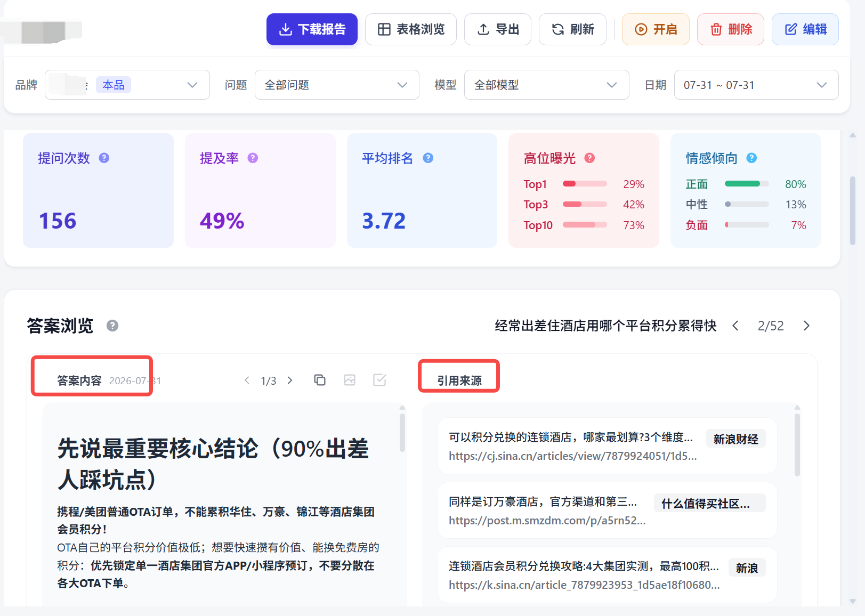The width and height of the screenshot is (865, 616).
Task: Click the Top1 progress bar at 29%
Action: pos(585,184)
